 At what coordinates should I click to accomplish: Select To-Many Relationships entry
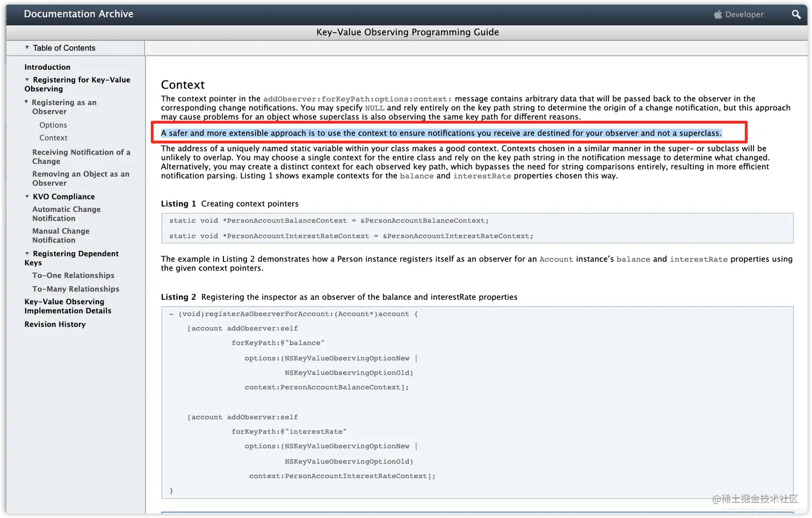pyautogui.click(x=76, y=289)
